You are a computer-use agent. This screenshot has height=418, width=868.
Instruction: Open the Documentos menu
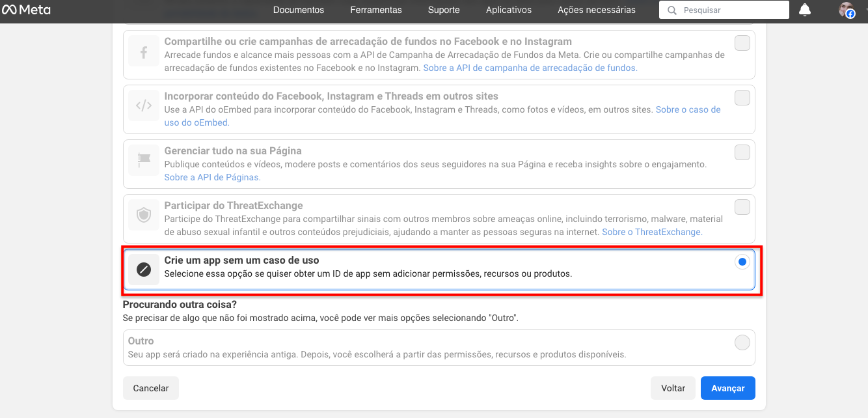coord(299,10)
